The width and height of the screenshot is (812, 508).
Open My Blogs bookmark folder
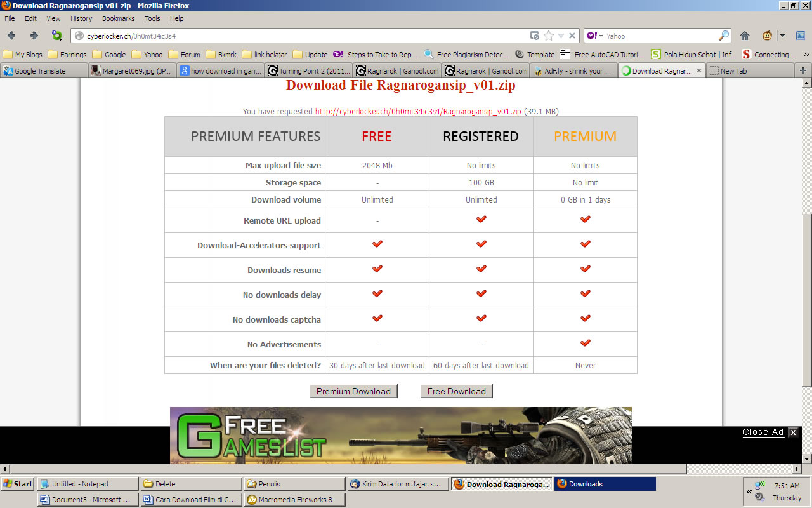click(23, 55)
